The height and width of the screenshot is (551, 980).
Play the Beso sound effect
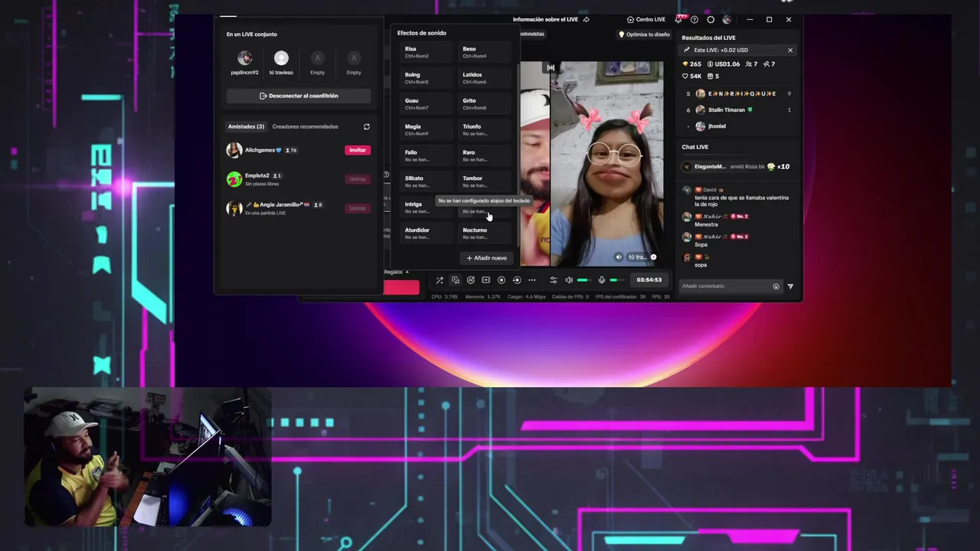click(x=485, y=52)
